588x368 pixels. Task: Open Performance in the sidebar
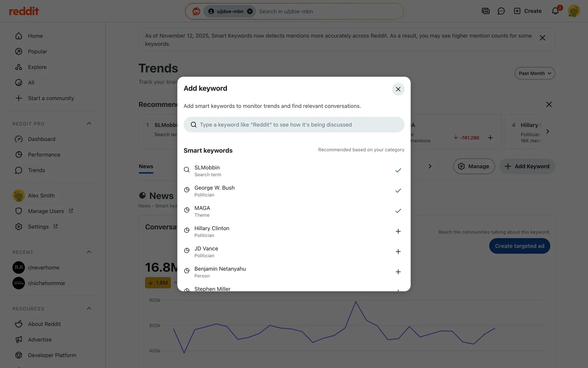click(x=44, y=155)
